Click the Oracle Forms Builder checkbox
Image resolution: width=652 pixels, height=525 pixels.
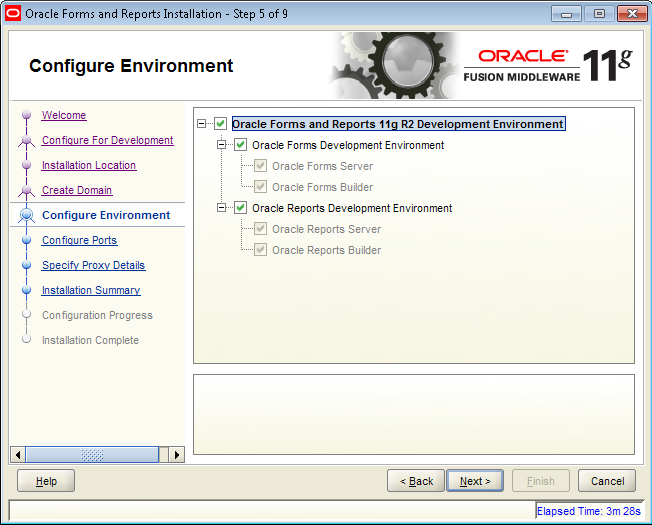[x=260, y=186]
